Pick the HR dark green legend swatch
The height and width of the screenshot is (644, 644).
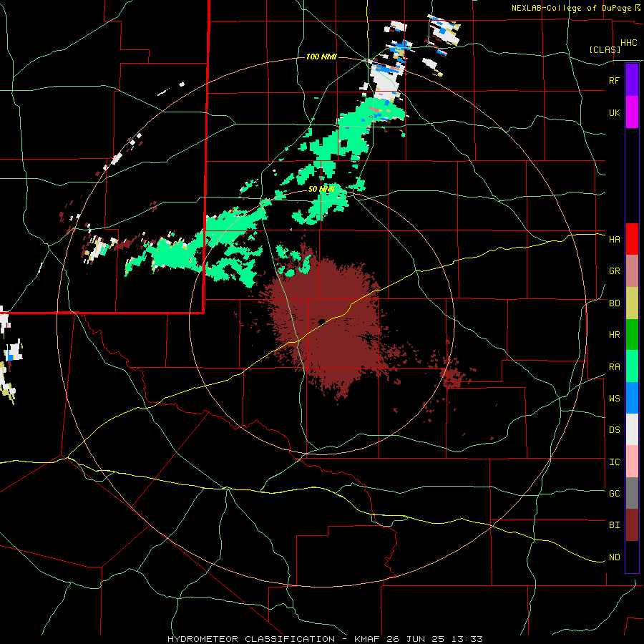pos(632,335)
